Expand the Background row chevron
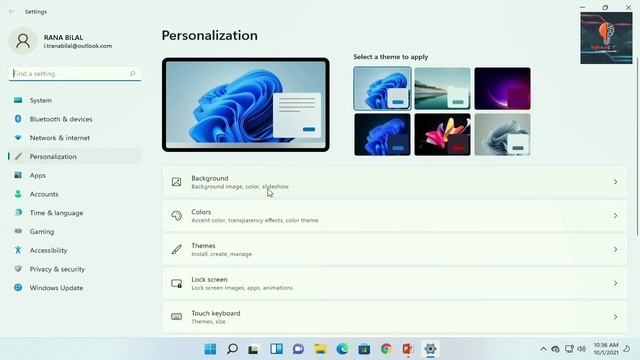Viewport: 640px width, 360px height. [616, 182]
